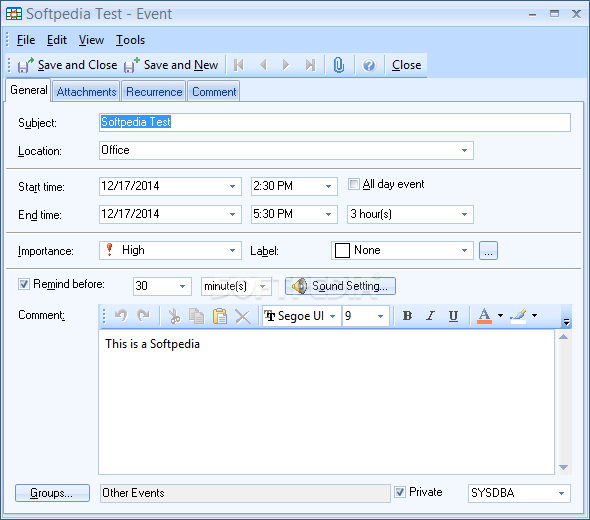Go to the last record arrow icon
The image size is (590, 520).
(310, 65)
